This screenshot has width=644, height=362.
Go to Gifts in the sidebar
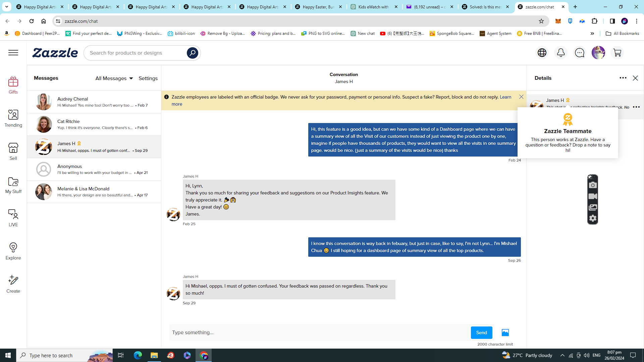(x=13, y=85)
